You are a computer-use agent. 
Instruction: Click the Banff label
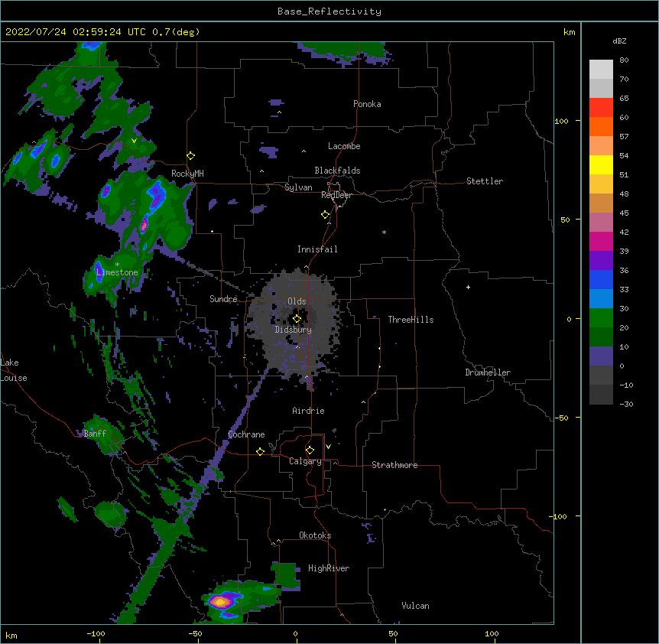(x=95, y=434)
